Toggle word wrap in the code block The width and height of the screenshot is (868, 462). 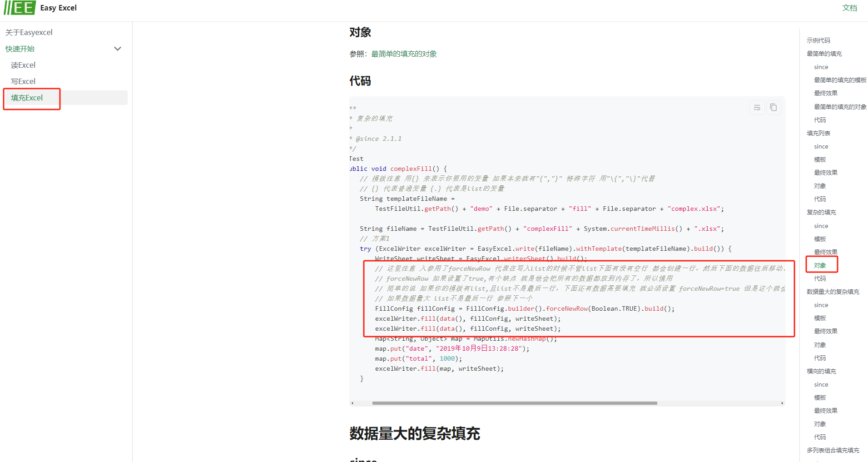click(x=757, y=108)
